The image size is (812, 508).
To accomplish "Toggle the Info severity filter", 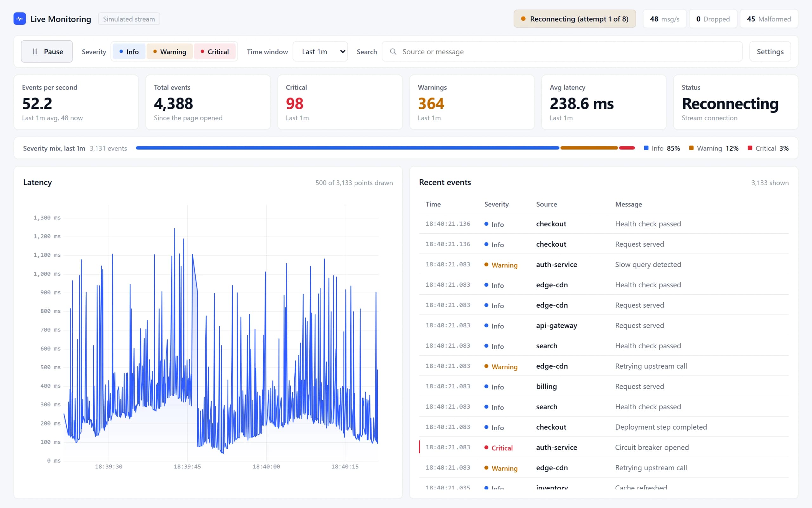I will click(x=129, y=52).
